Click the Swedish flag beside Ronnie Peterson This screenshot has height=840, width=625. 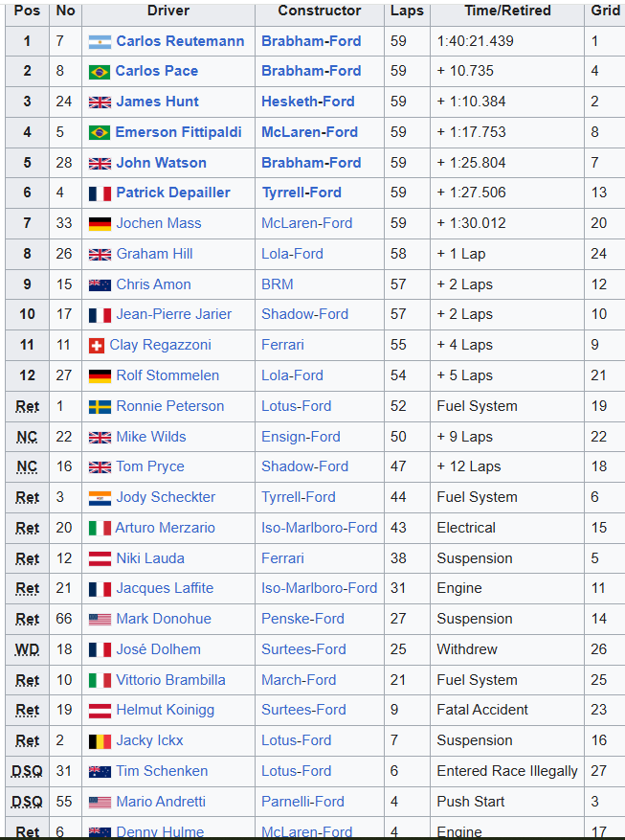[100, 407]
